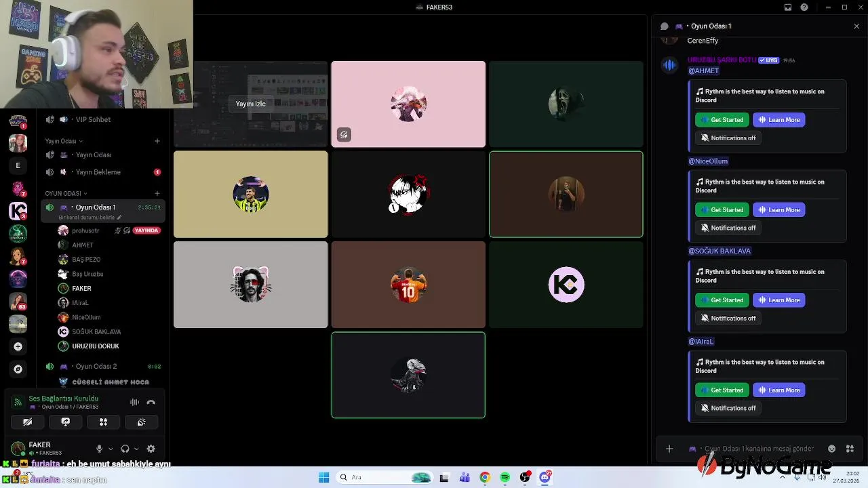Viewport: 868px width, 488px height.
Task: Open the attachment plus button in chat
Action: tap(669, 449)
